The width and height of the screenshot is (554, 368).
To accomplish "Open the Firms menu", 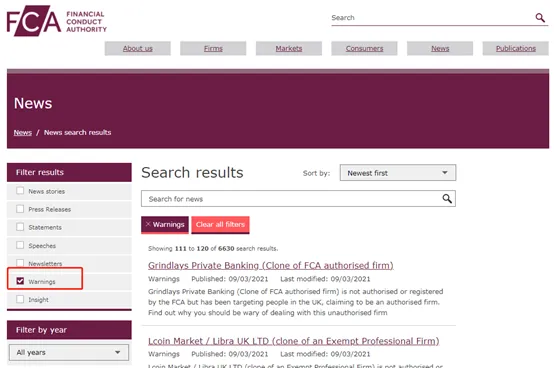I will click(x=213, y=48).
